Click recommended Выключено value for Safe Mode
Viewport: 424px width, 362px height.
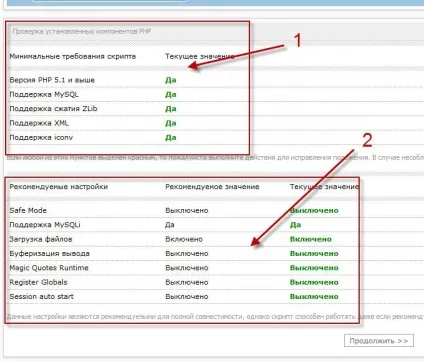click(x=187, y=210)
